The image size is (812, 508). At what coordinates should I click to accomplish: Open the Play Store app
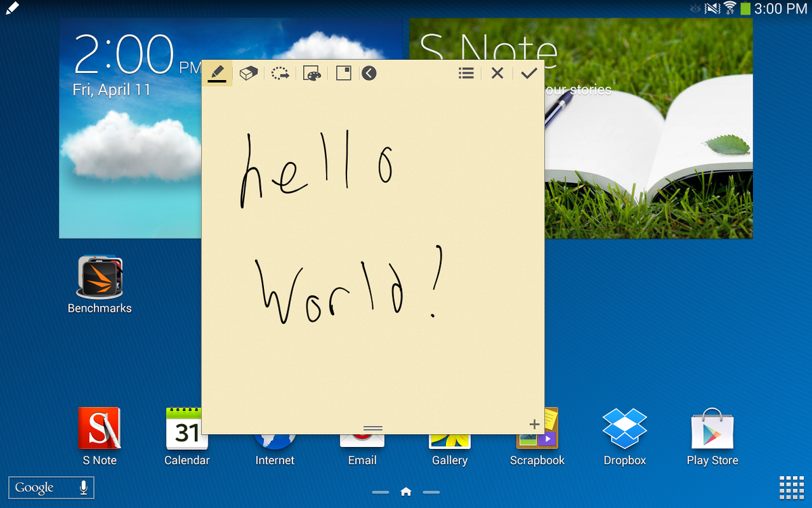712,429
